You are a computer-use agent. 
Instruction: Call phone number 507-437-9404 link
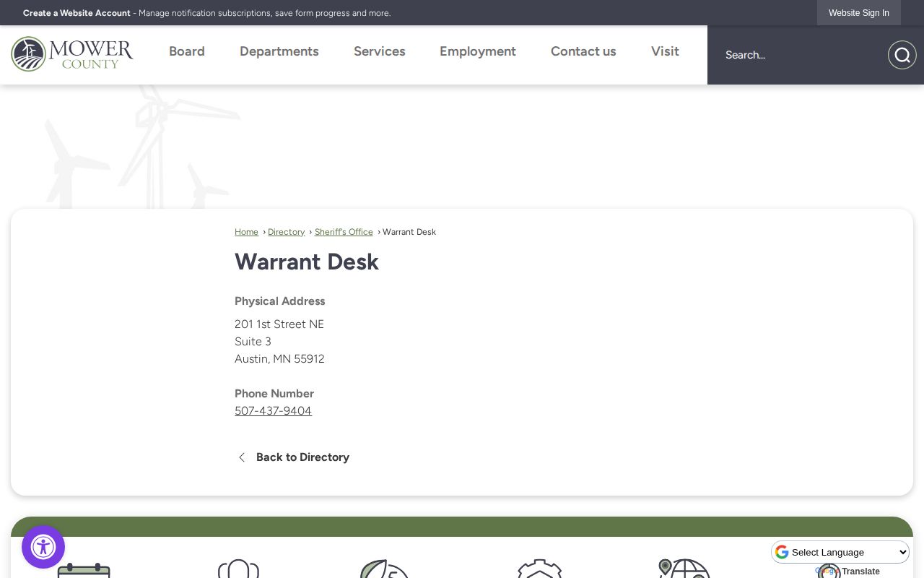273,411
